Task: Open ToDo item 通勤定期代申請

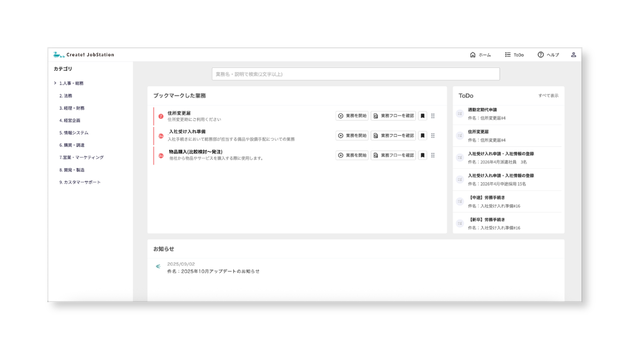Action: 482,110
